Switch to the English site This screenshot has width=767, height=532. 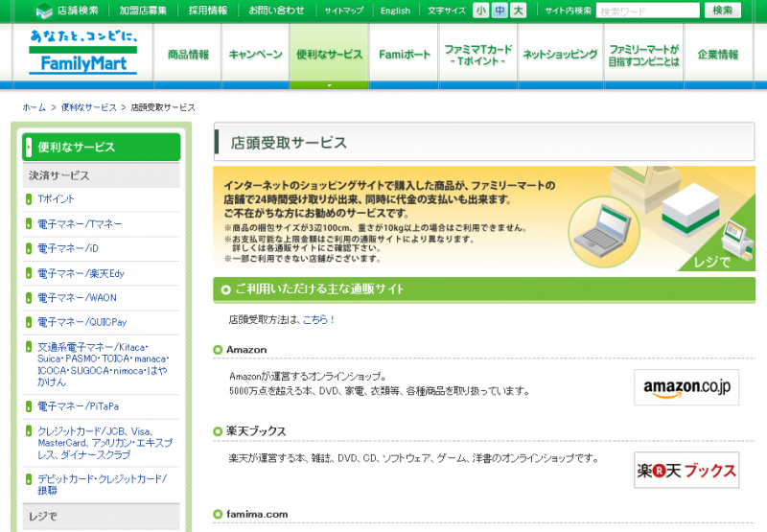395,11
